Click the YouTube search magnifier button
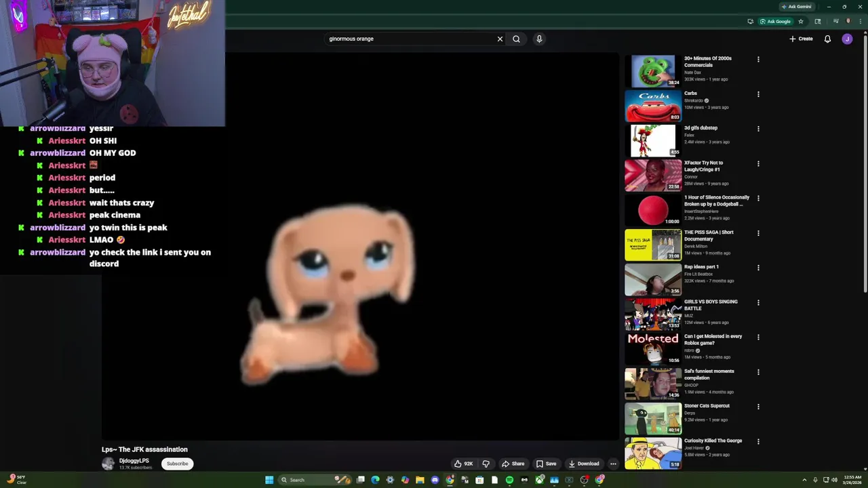868x488 pixels. (516, 39)
